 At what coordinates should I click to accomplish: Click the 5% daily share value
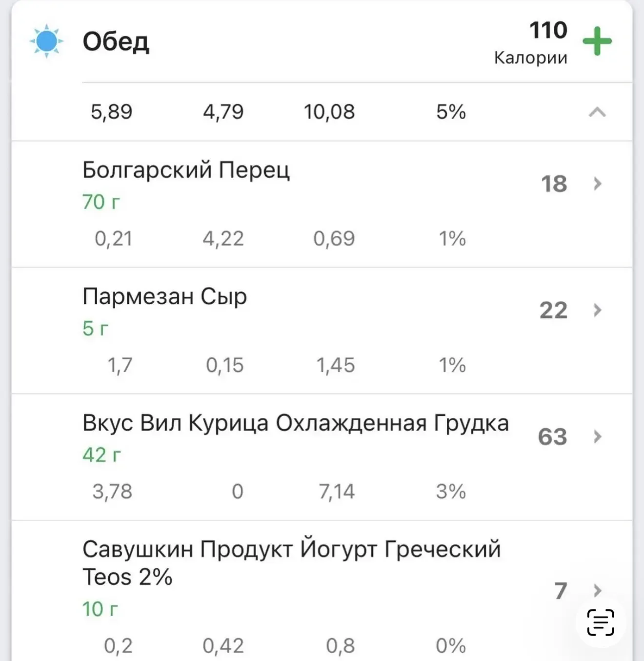coord(451,112)
